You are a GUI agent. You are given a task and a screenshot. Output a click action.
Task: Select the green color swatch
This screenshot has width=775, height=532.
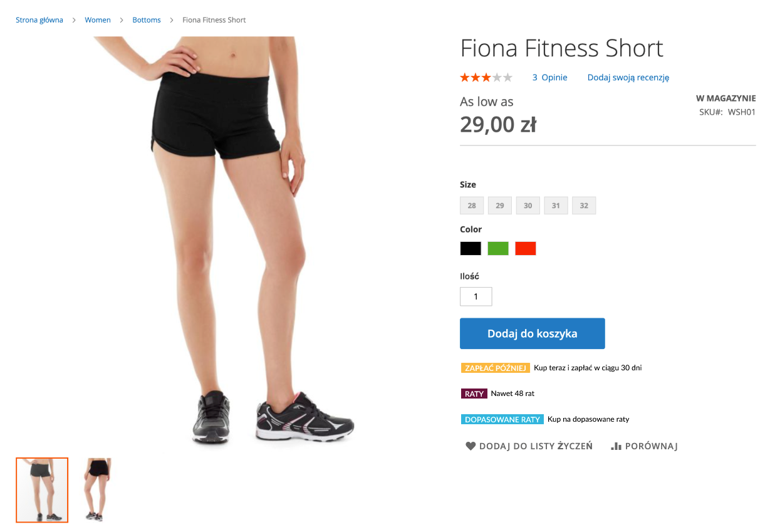[x=498, y=248]
